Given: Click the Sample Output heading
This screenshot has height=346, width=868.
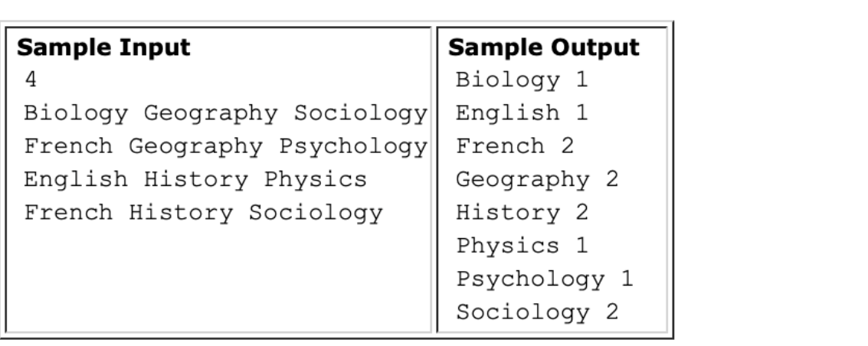Looking at the screenshot, I should 544,47.
